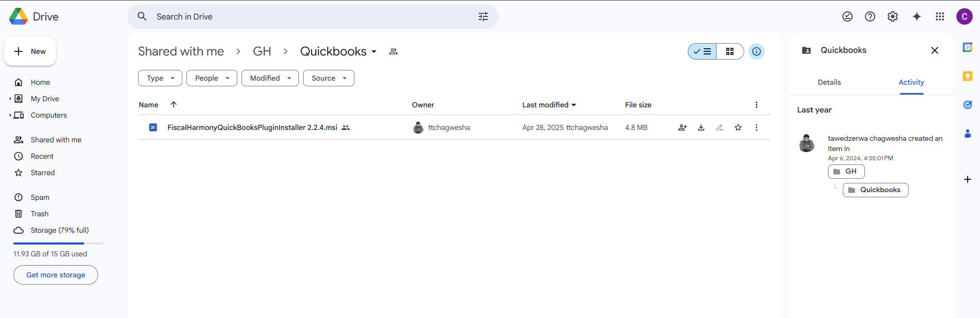Navigate to GH breadcrumb folder
Viewport: 980px width, 318px height.
pyautogui.click(x=262, y=51)
